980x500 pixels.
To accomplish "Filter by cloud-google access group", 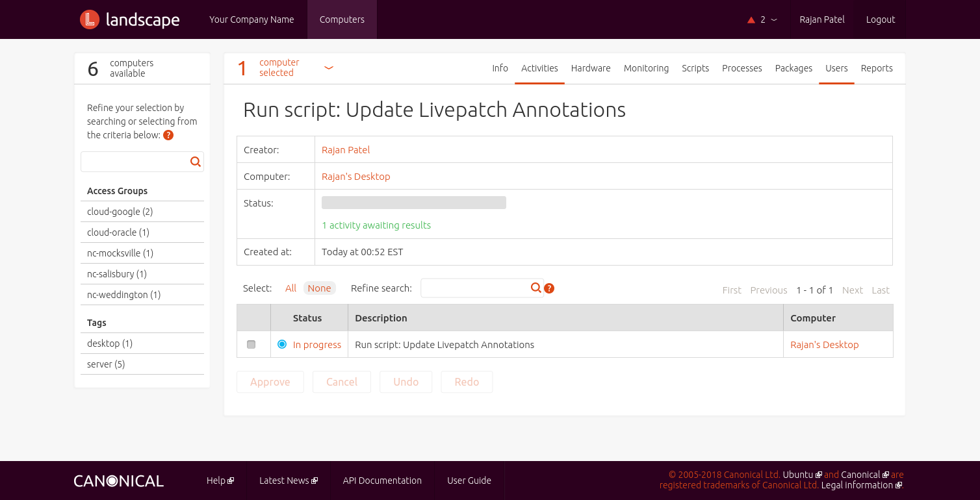I will coord(120,212).
